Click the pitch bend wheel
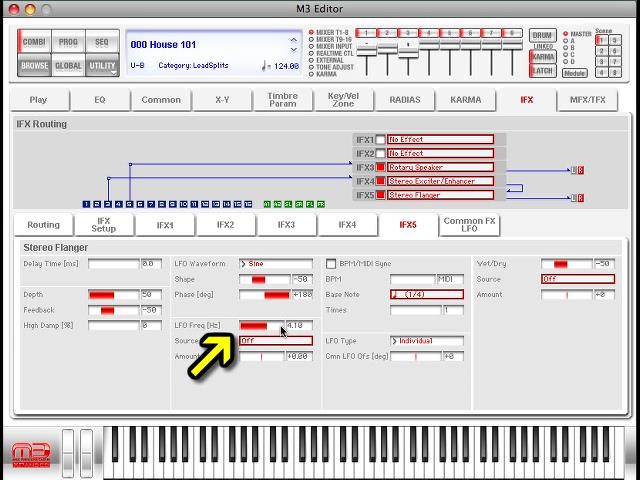 68,453
